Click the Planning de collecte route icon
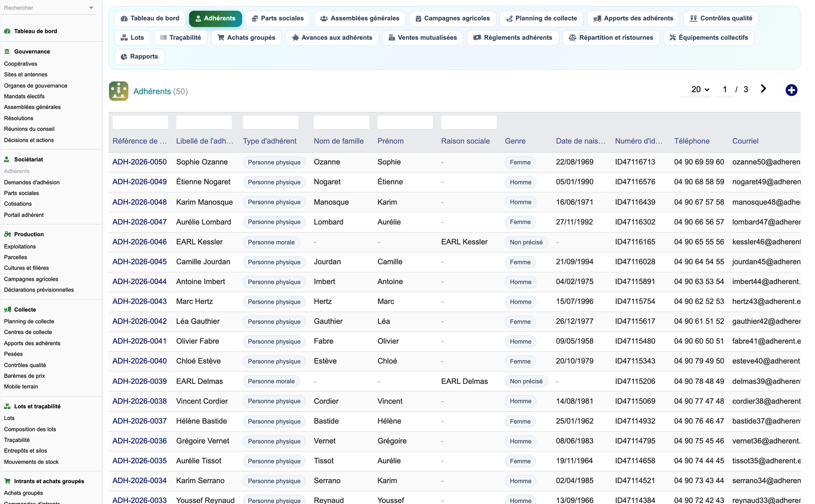Viewport: 815px width, 504px height. click(509, 19)
